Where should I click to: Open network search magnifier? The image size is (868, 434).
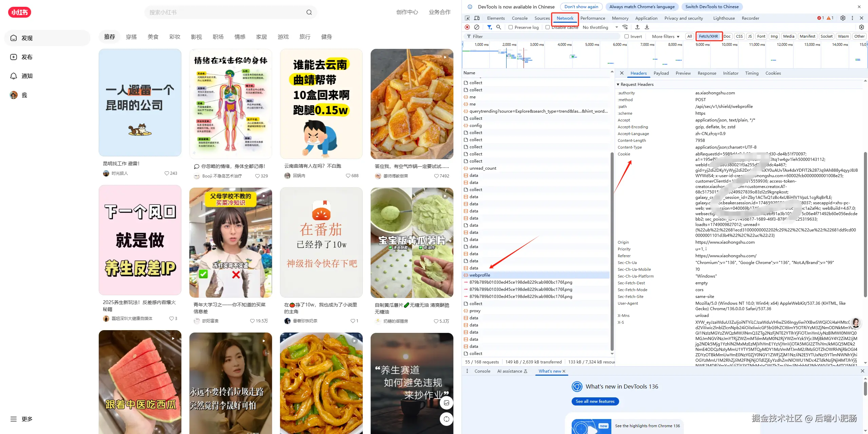pyautogui.click(x=499, y=27)
